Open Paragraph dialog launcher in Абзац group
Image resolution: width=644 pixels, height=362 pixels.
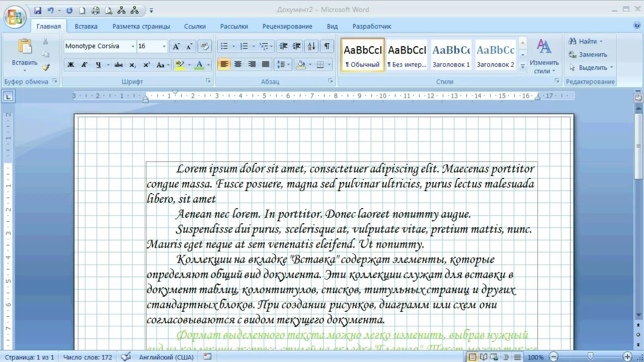(331, 81)
